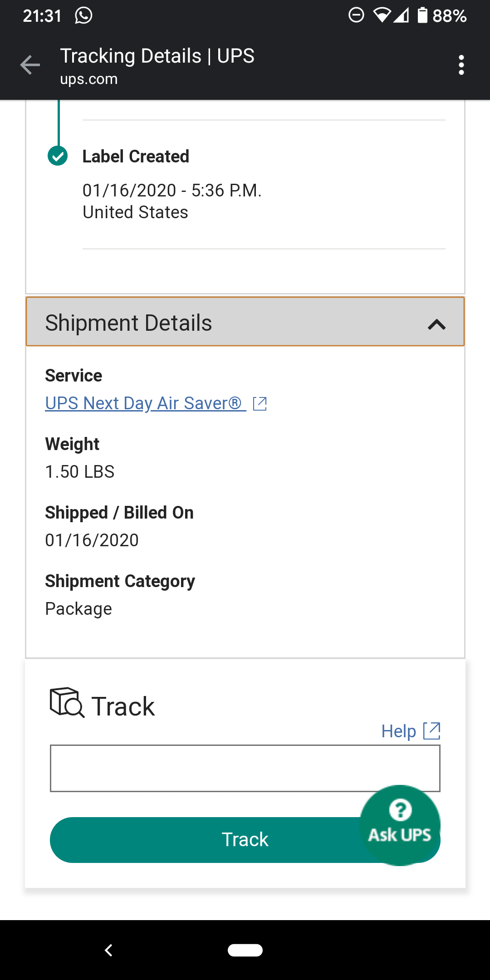Collapse Shipment Details with the chevron
490x980 pixels.
pyautogui.click(x=436, y=324)
